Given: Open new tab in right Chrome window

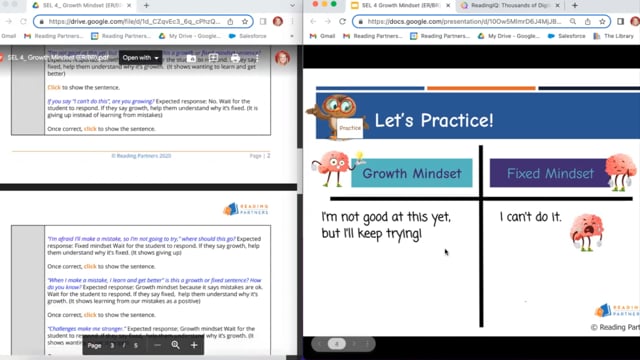Looking at the screenshot, I should (x=575, y=6).
